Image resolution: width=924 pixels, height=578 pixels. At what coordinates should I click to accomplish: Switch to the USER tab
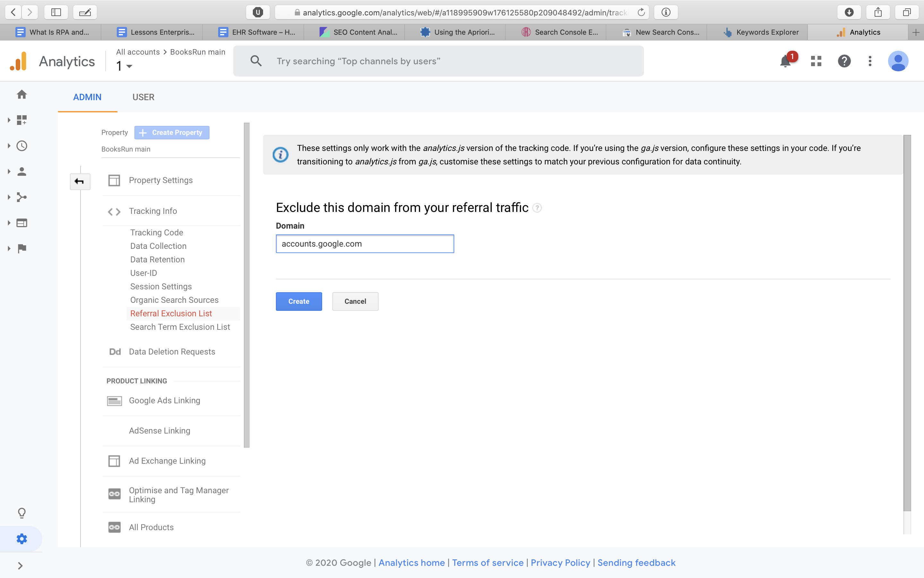pyautogui.click(x=143, y=97)
